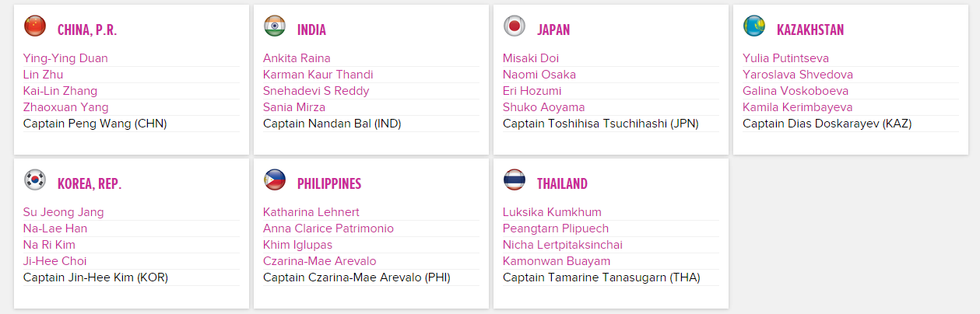
Task: Click the Korea Republic flag icon
Action: (x=35, y=180)
